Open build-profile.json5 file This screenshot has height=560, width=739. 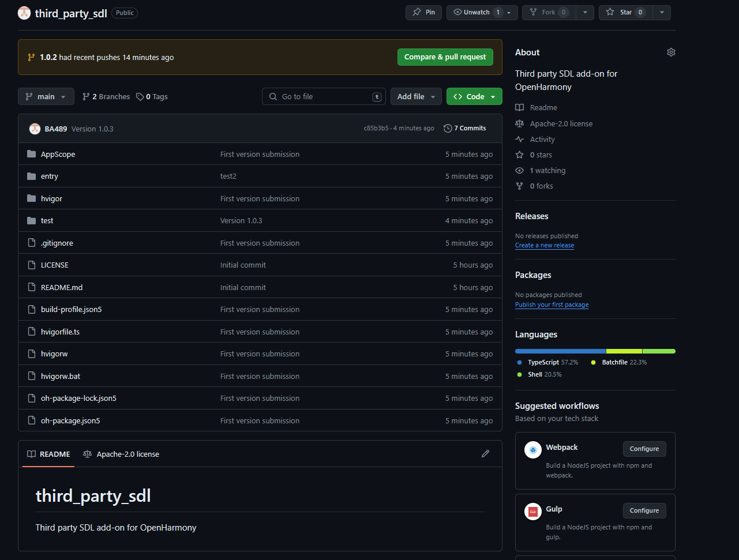(x=72, y=309)
